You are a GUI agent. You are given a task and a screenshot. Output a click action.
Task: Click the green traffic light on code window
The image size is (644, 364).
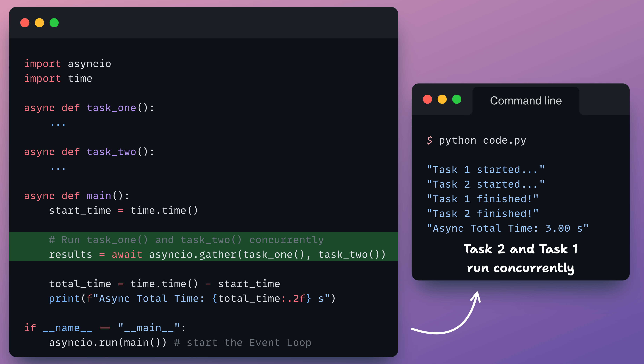[54, 23]
